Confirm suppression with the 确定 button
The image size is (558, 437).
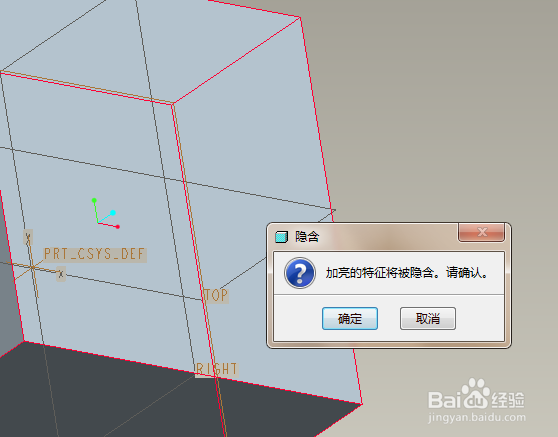point(350,318)
